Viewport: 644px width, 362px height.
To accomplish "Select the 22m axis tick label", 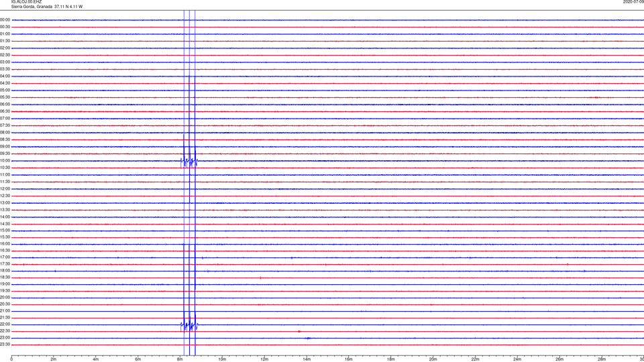I will pos(475,359).
